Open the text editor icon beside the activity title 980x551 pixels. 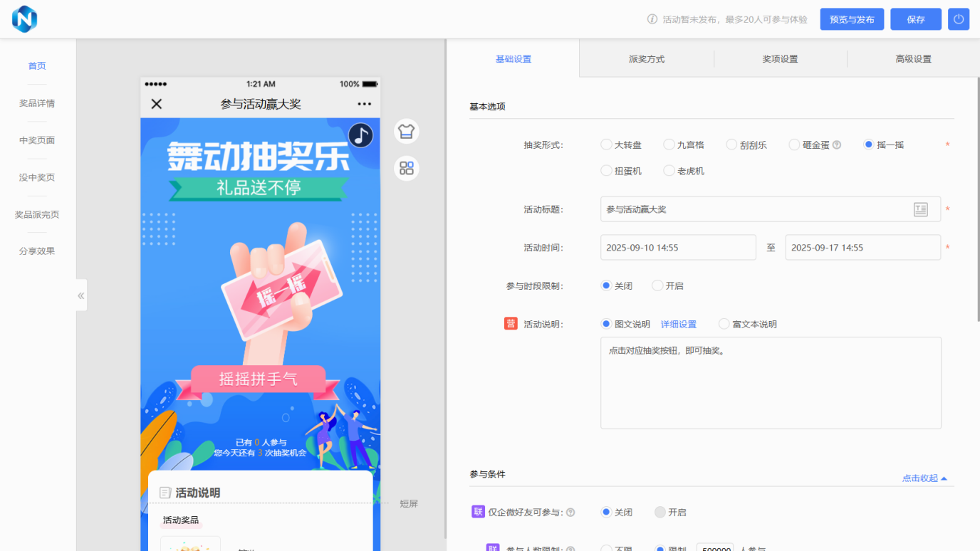921,209
